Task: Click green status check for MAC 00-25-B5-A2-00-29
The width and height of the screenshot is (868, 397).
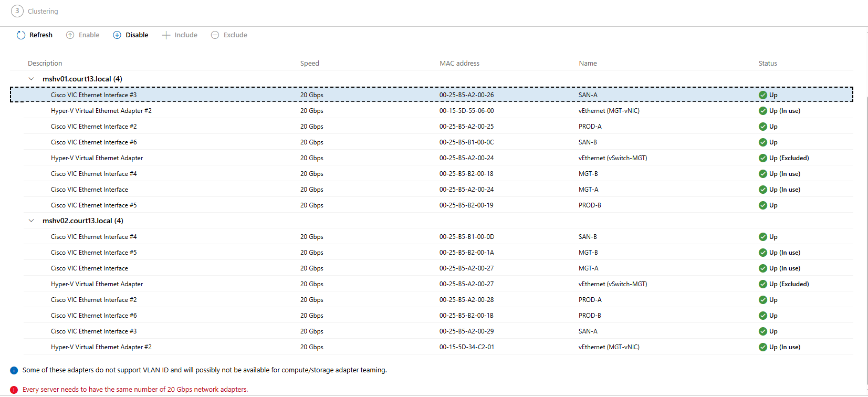Action: coord(763,331)
